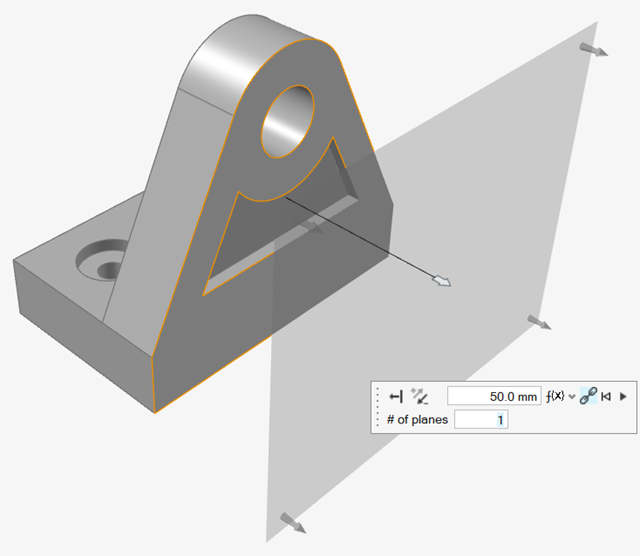This screenshot has height=556, width=640.
Task: Click the top-right plane corner arrow
Action: pos(594,49)
